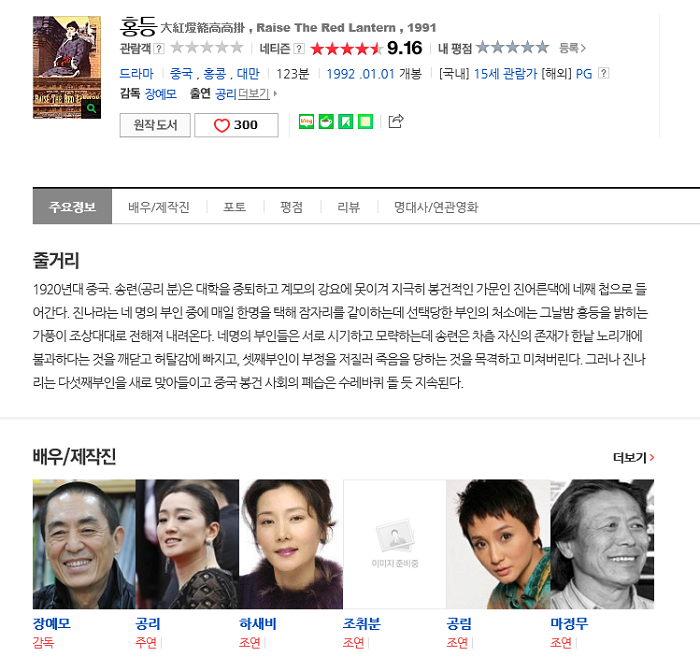Open the 원작 도서 button
The image size is (700, 657).
(x=155, y=125)
